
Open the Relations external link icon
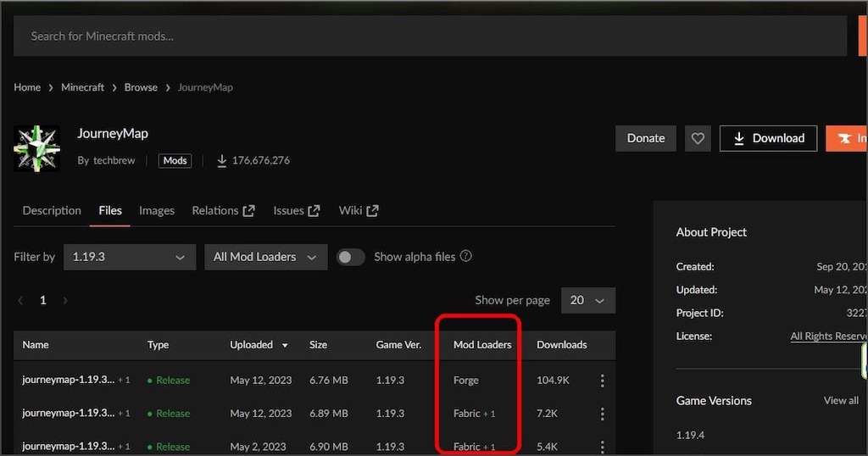(x=249, y=211)
